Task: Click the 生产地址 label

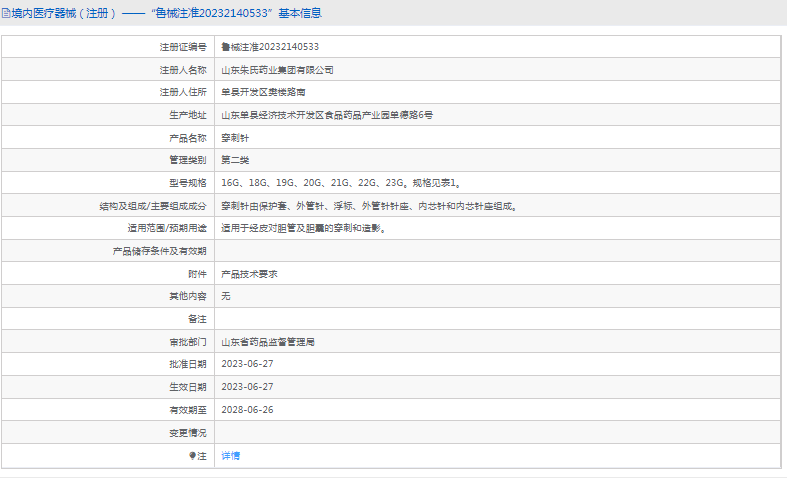Action: [188, 115]
